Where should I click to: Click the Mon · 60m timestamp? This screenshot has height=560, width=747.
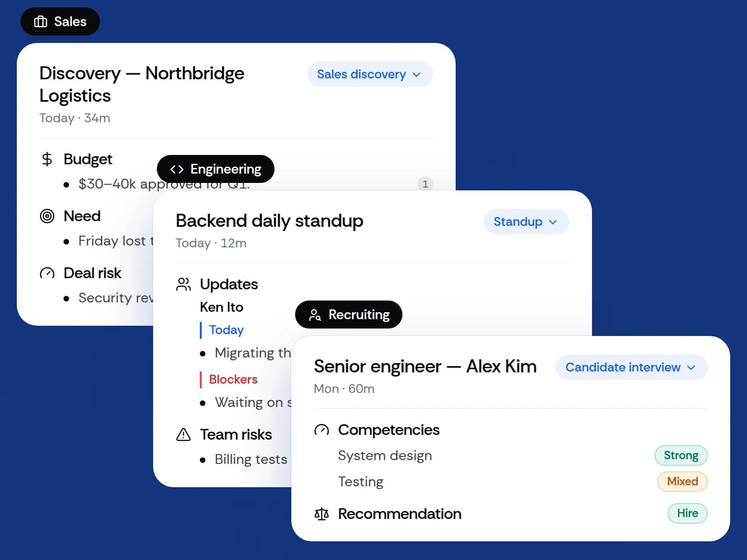click(344, 389)
